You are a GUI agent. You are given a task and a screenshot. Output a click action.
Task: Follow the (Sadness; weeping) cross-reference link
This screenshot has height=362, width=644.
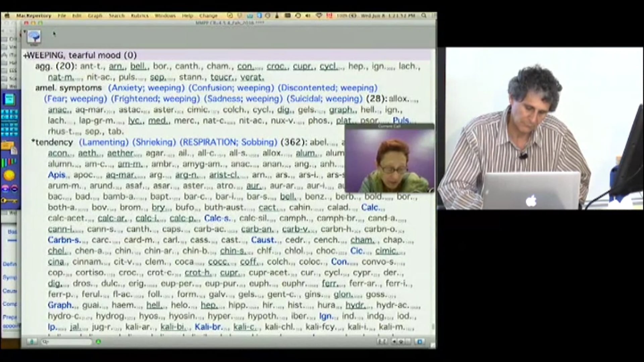pyautogui.click(x=244, y=99)
